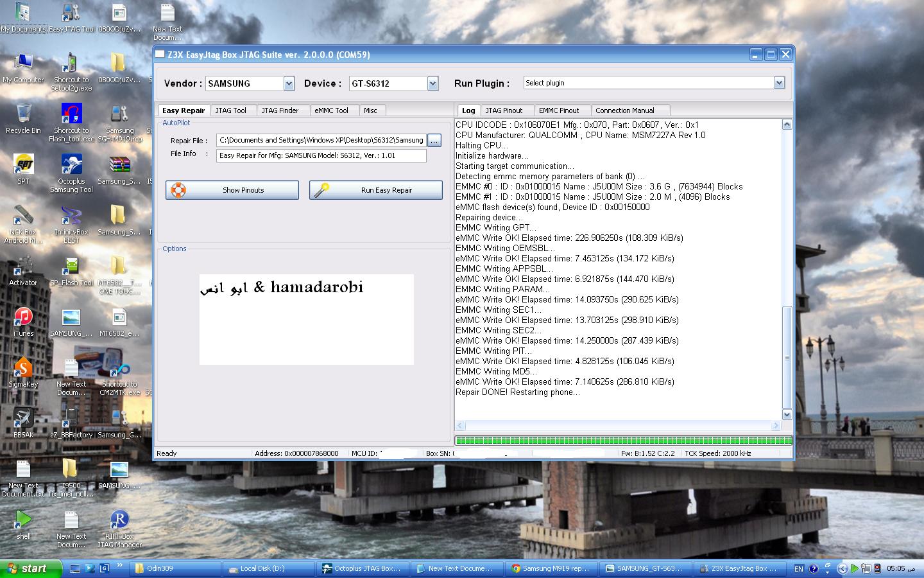
Task: Click the EN language indicator in tray
Action: (x=799, y=568)
